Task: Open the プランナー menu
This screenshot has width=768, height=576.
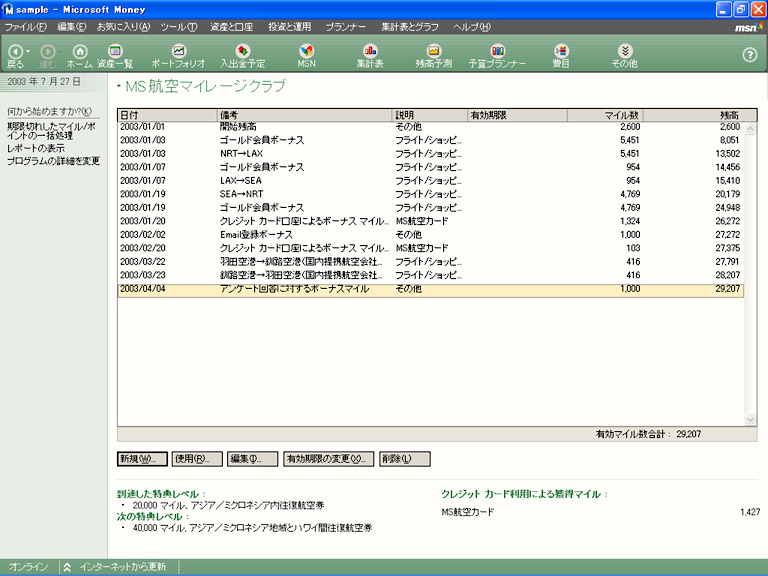Action: [x=346, y=27]
